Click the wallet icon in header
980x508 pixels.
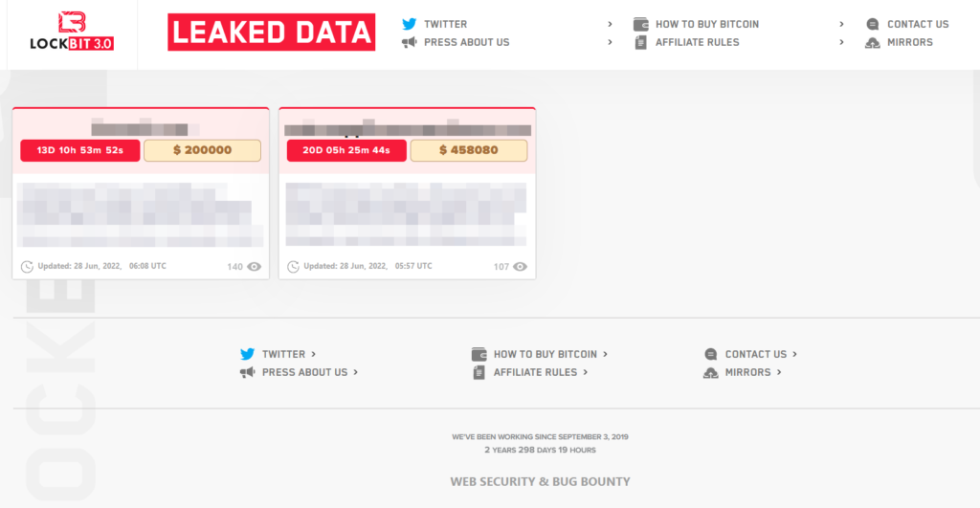[641, 24]
